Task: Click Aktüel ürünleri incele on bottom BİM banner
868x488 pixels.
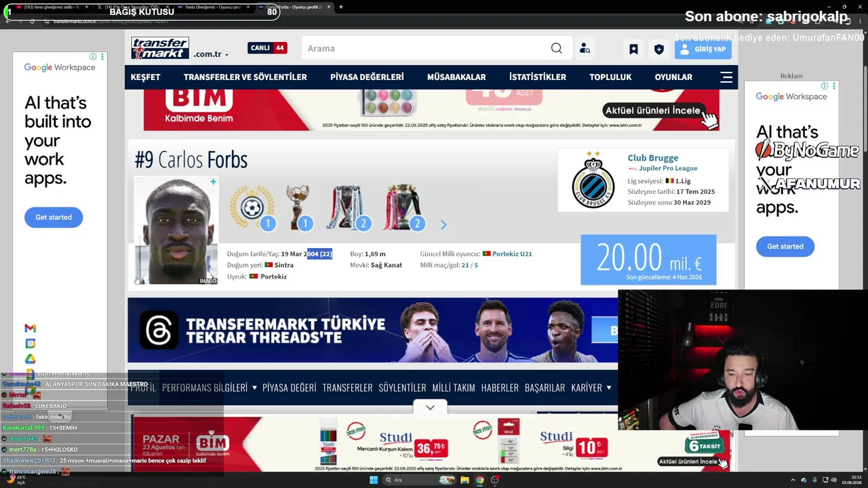Action: click(688, 462)
